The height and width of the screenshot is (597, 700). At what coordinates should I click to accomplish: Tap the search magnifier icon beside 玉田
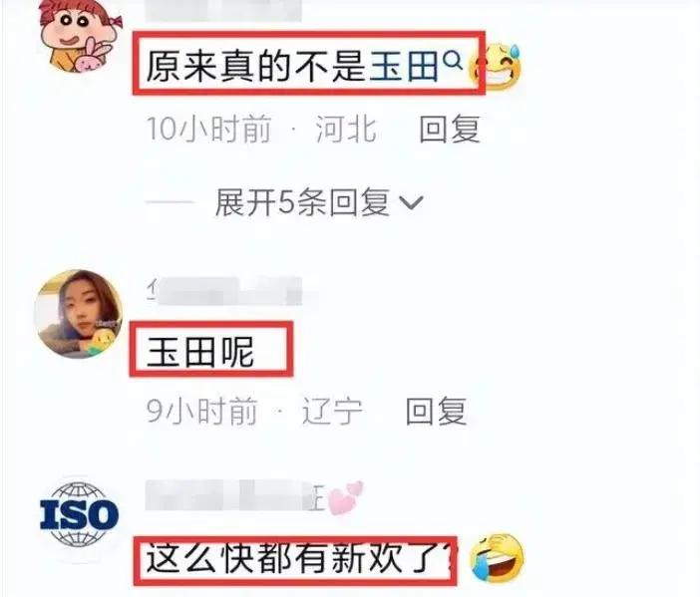[453, 60]
